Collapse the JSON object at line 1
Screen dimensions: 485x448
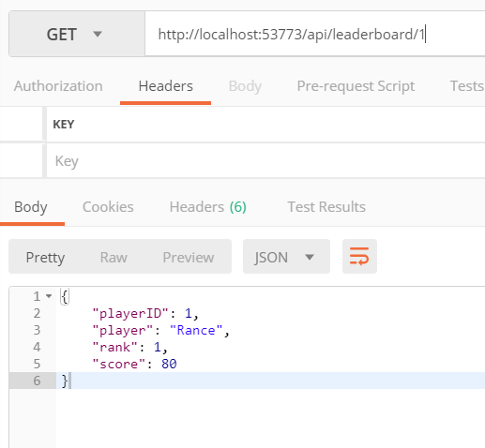[49, 296]
